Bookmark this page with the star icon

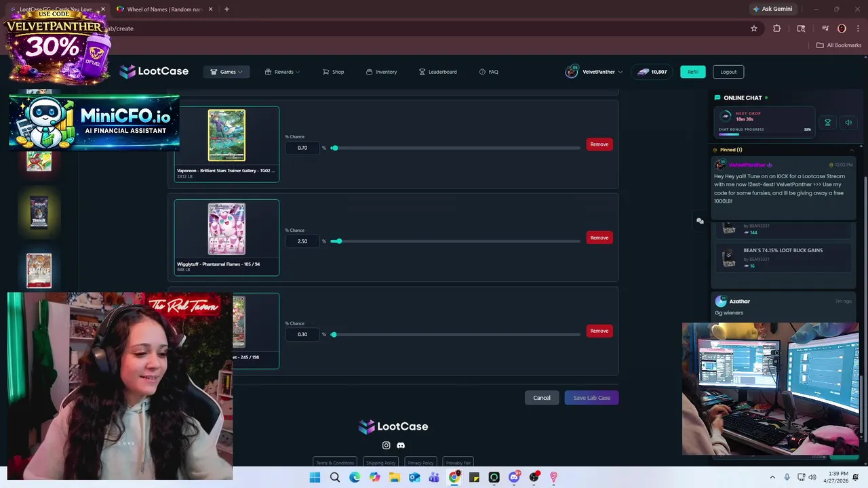(x=753, y=28)
